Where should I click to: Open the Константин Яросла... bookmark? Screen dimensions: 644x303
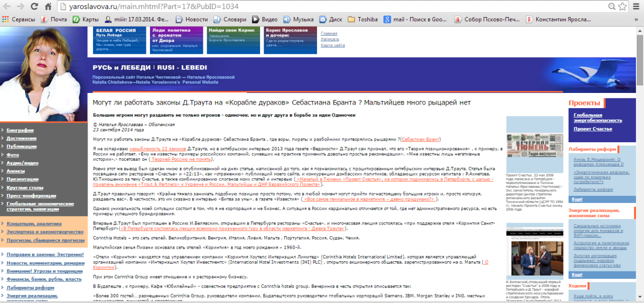click(558, 20)
